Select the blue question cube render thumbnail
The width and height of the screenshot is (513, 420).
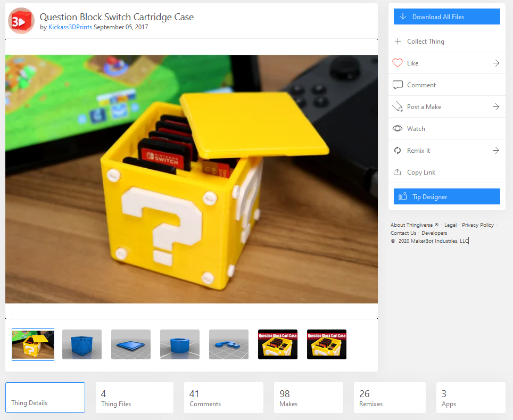click(82, 344)
